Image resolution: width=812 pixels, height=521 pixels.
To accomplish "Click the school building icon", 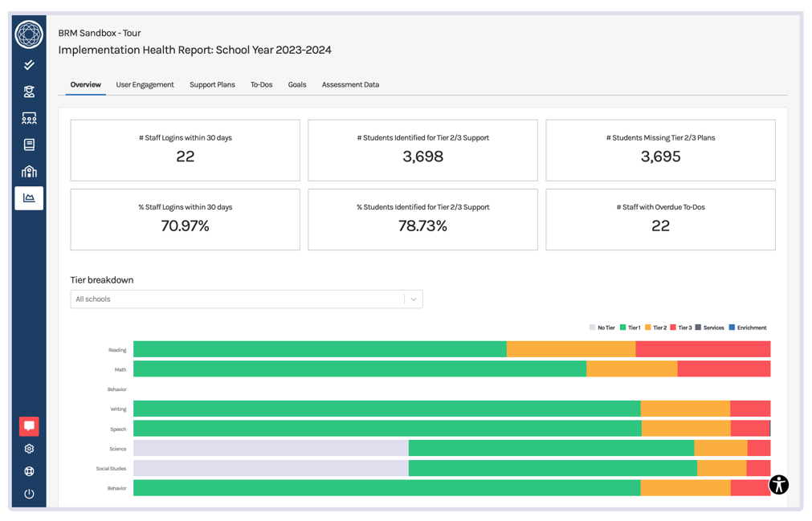I will coord(29,171).
